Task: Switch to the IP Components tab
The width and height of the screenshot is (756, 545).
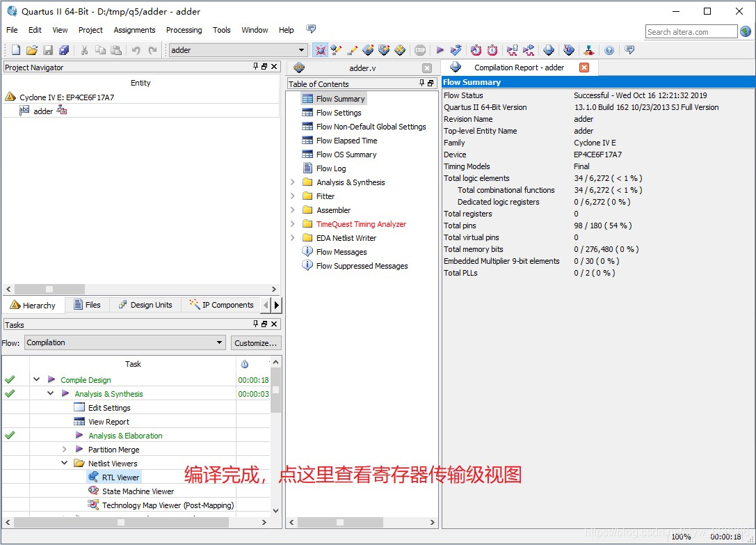Action: point(222,305)
